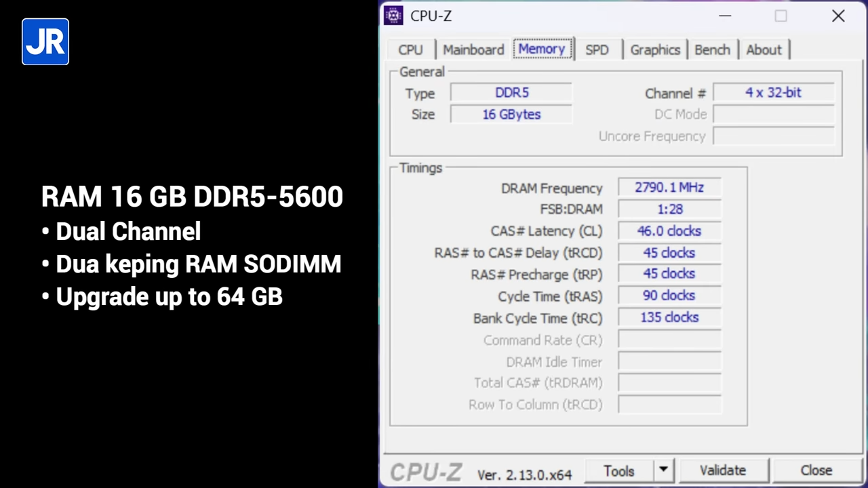
Task: Click the empty Uncore Frequency field
Action: pos(774,136)
